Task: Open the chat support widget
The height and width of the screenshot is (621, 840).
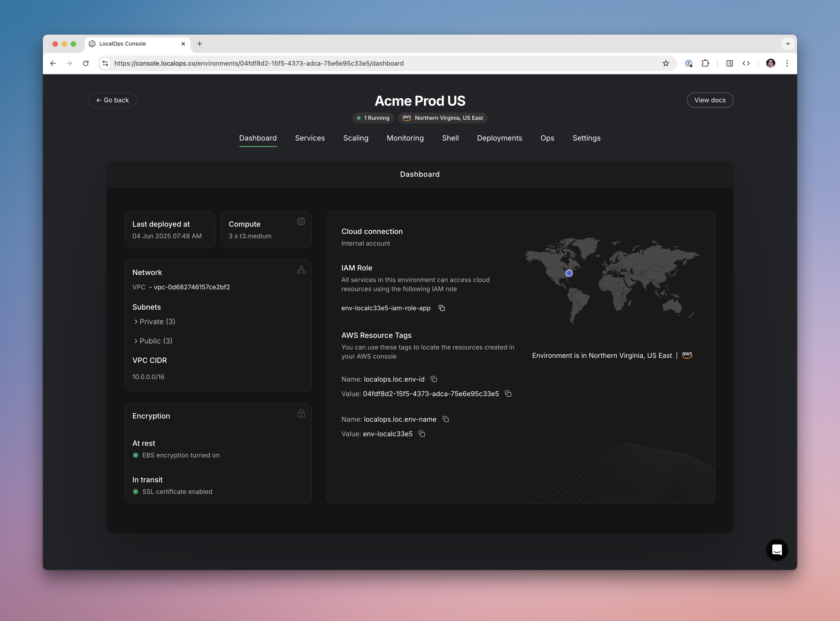Action: click(x=777, y=550)
